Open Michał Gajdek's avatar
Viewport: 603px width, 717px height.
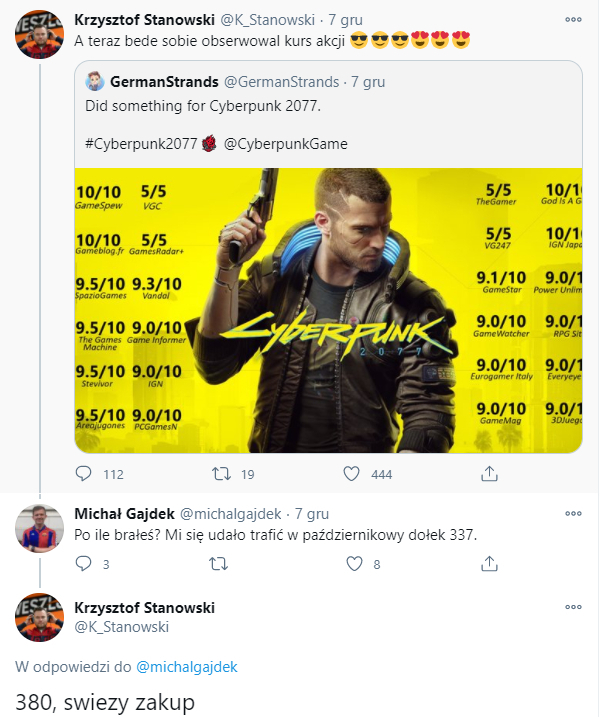click(40, 531)
